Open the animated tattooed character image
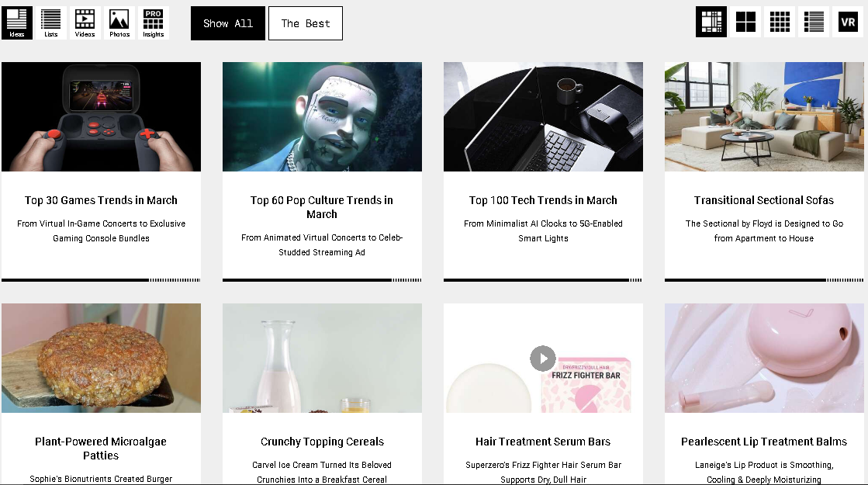This screenshot has width=868, height=485. (x=322, y=117)
